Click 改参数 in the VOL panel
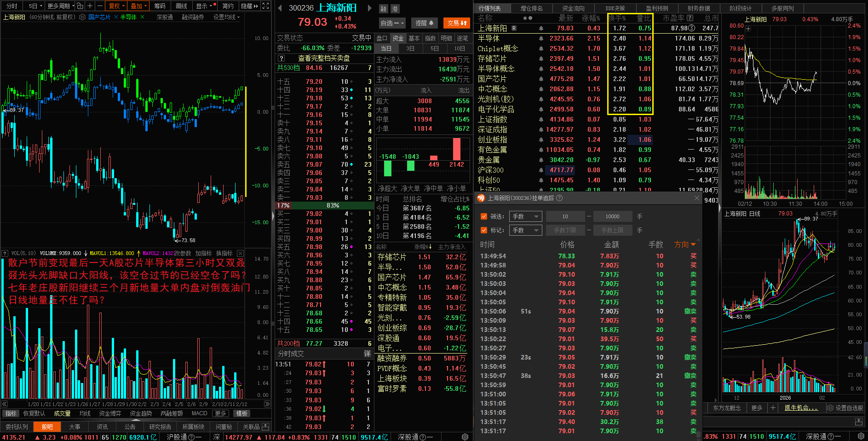This screenshot has width=868, height=441. pos(183,253)
